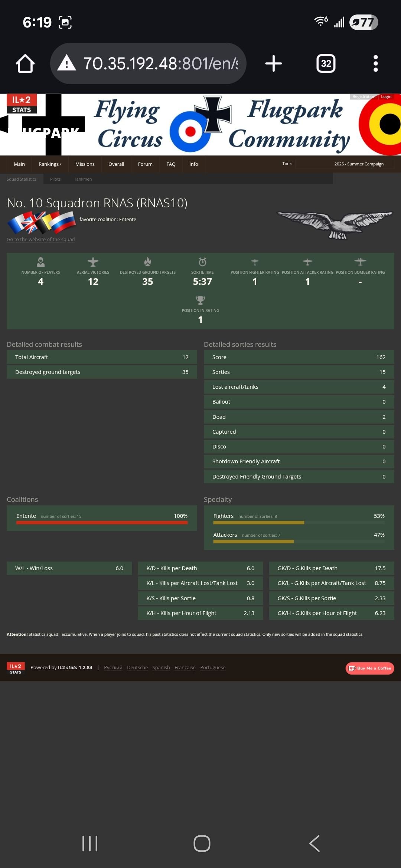This screenshot has height=868, width=401.
Task: Tap the IL2 Stats logo in header
Action: coord(22,103)
